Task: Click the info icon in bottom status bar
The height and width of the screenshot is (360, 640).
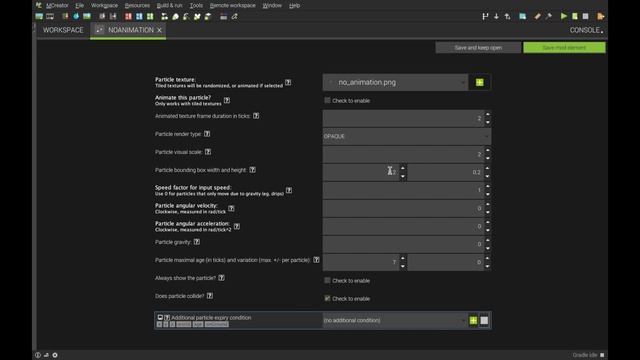Action: (38, 355)
